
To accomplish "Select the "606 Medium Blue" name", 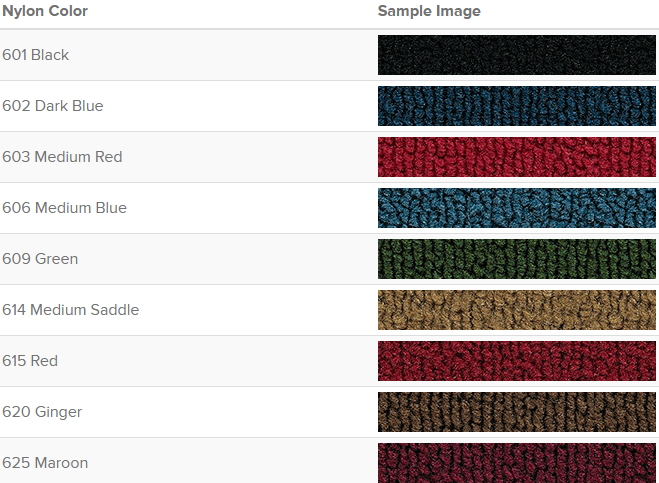I will pyautogui.click(x=65, y=208).
